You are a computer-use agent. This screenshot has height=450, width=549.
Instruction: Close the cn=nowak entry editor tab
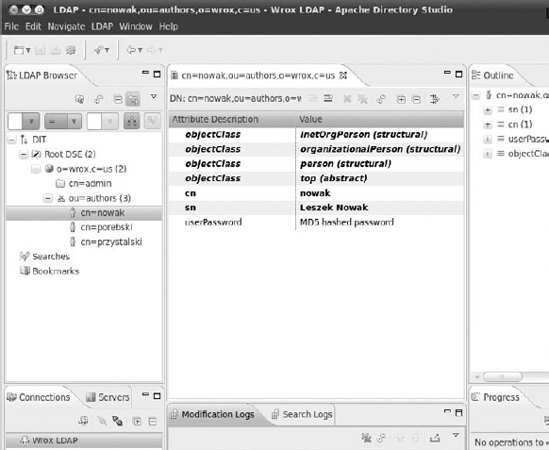pos(343,75)
